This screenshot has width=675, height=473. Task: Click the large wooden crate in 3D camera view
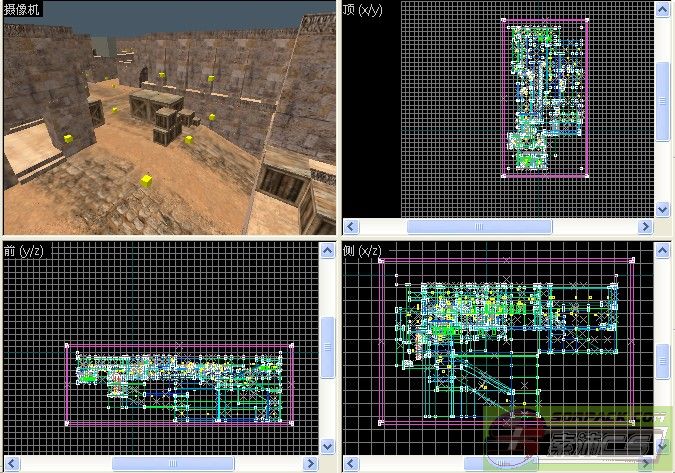coord(156,105)
